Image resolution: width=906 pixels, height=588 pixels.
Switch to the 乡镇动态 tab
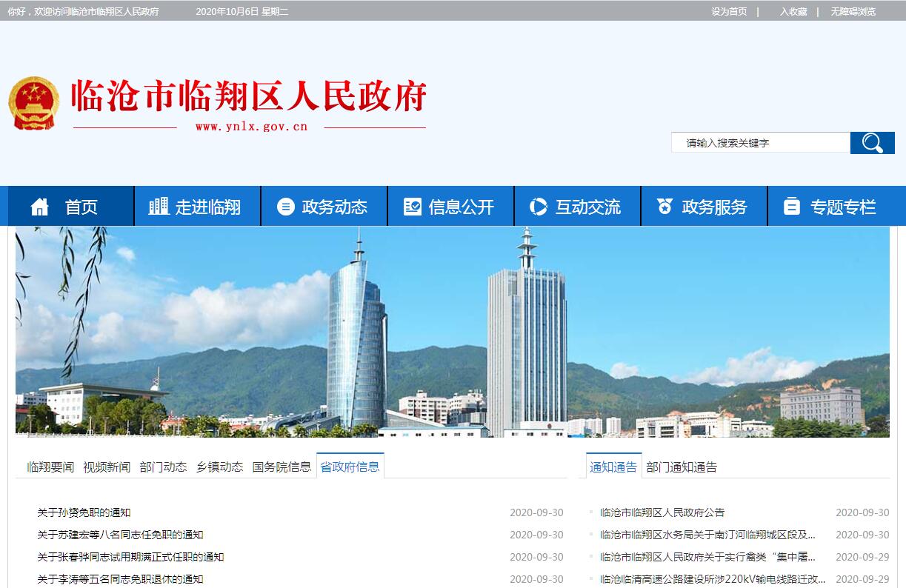(219, 467)
